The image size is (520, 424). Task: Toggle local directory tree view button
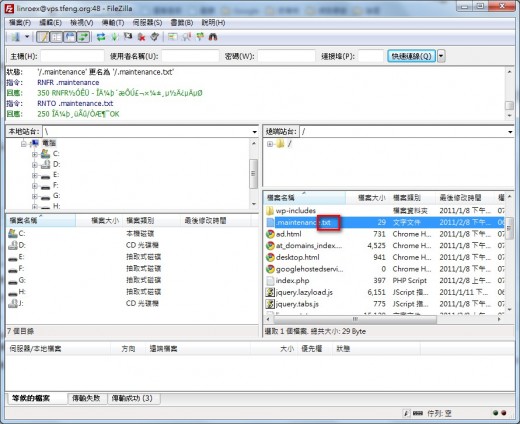(56, 37)
